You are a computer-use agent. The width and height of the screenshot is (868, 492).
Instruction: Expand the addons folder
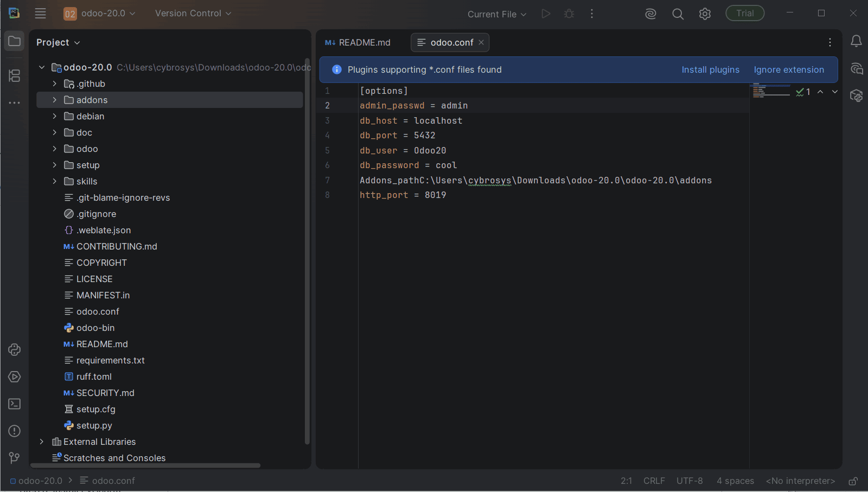(x=54, y=100)
